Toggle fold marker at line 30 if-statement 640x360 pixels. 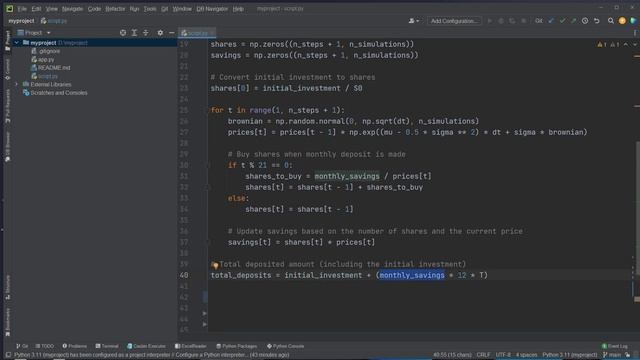[x=208, y=165]
